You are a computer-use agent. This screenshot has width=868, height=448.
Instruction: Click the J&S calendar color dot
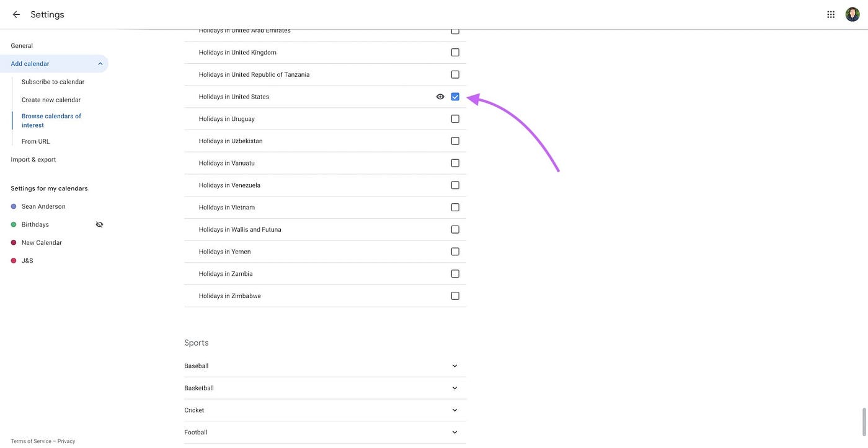(x=14, y=260)
